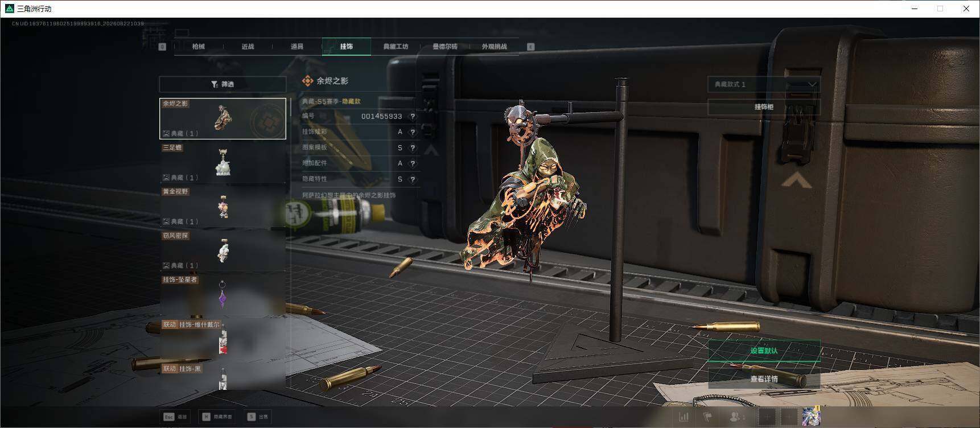Expand the 典藏款式 1 dropdown
The image size is (980, 428).
coord(764,84)
